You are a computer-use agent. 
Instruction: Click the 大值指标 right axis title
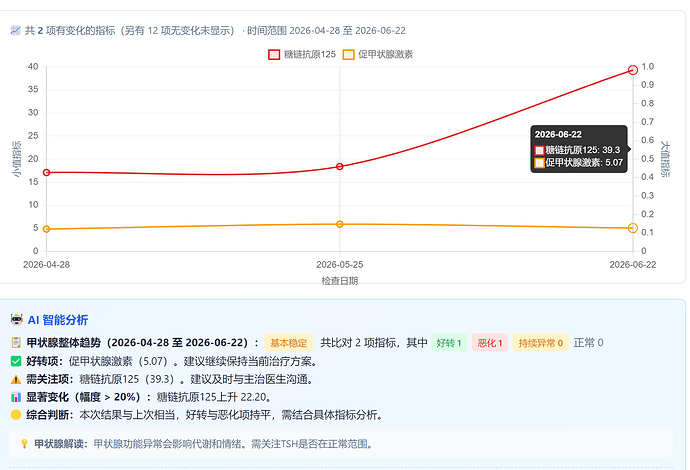pos(665,159)
